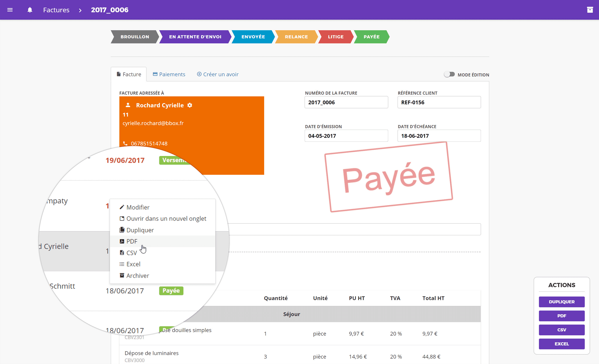Click the 19/06/2017 date
The height and width of the screenshot is (364, 599).
tap(125, 160)
